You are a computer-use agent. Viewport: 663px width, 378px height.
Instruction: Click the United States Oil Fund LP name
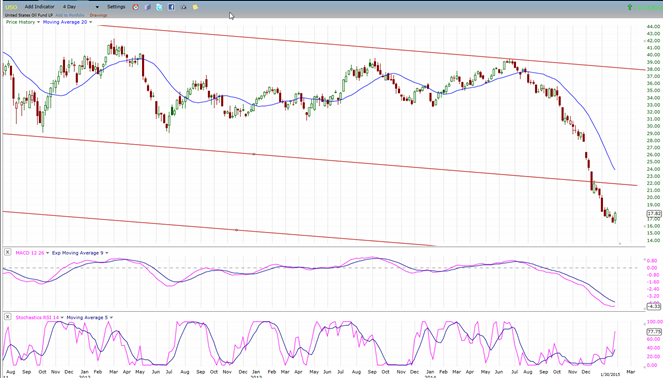[29, 15]
